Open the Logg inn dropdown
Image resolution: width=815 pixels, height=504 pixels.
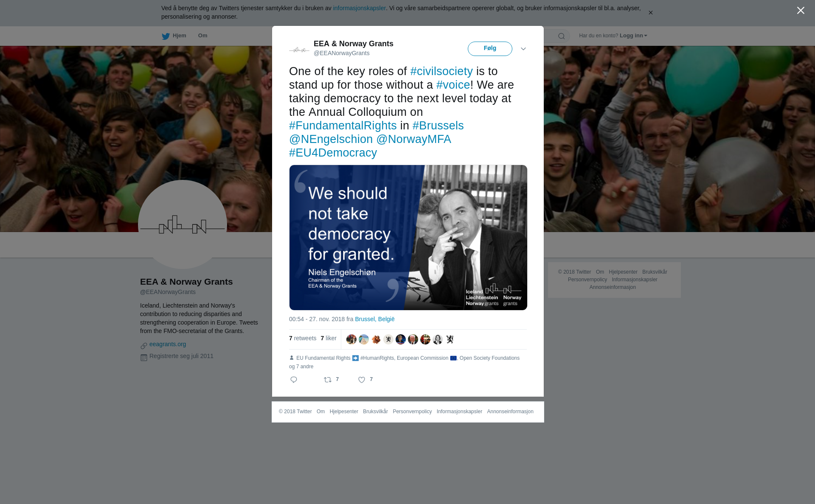click(x=633, y=36)
